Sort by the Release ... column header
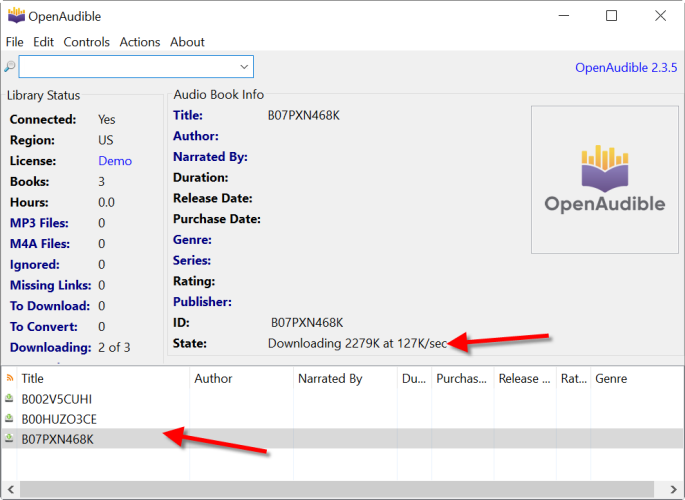 525,379
